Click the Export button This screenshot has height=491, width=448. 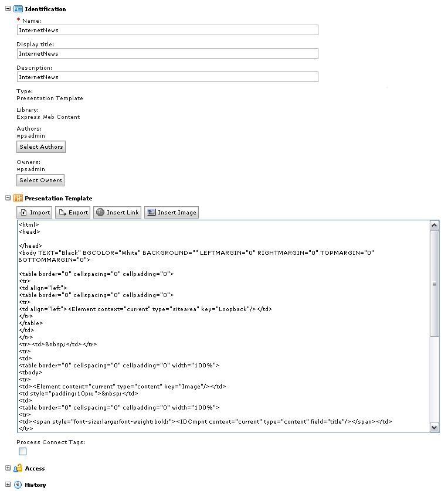click(x=73, y=212)
